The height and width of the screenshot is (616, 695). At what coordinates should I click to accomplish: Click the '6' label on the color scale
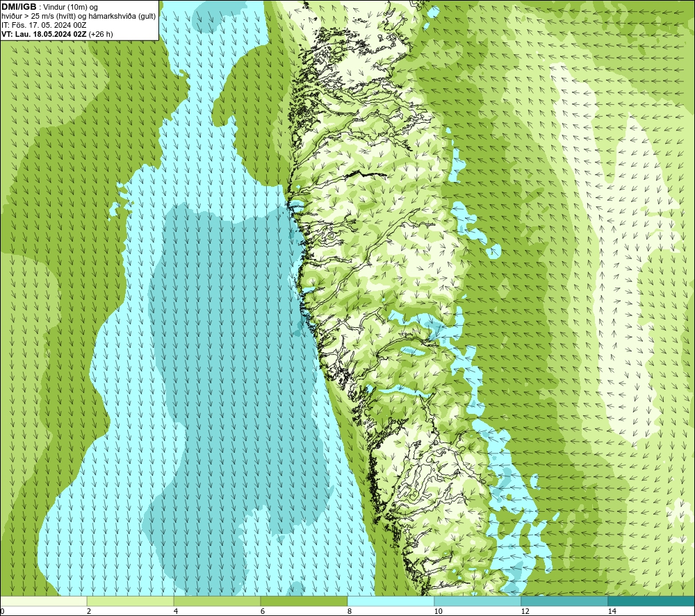tap(263, 612)
